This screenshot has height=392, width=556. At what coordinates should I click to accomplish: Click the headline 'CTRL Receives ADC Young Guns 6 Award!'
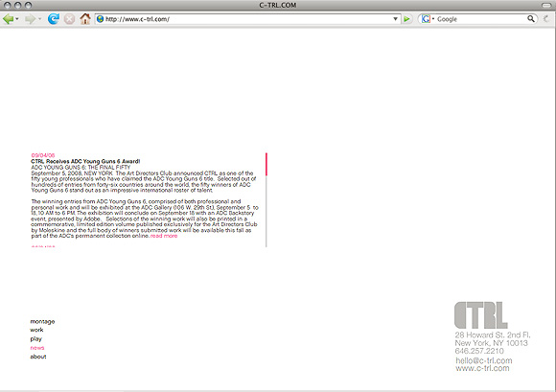point(85,161)
